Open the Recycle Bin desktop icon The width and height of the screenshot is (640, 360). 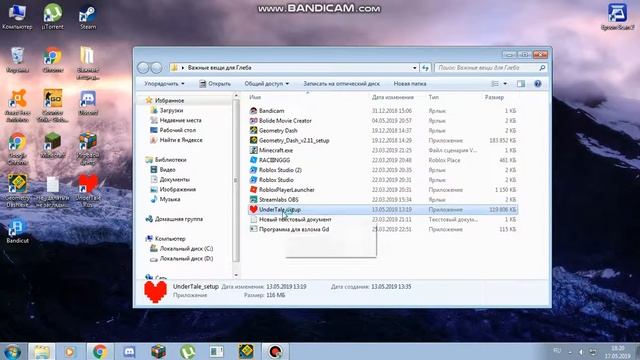pyautogui.click(x=17, y=60)
